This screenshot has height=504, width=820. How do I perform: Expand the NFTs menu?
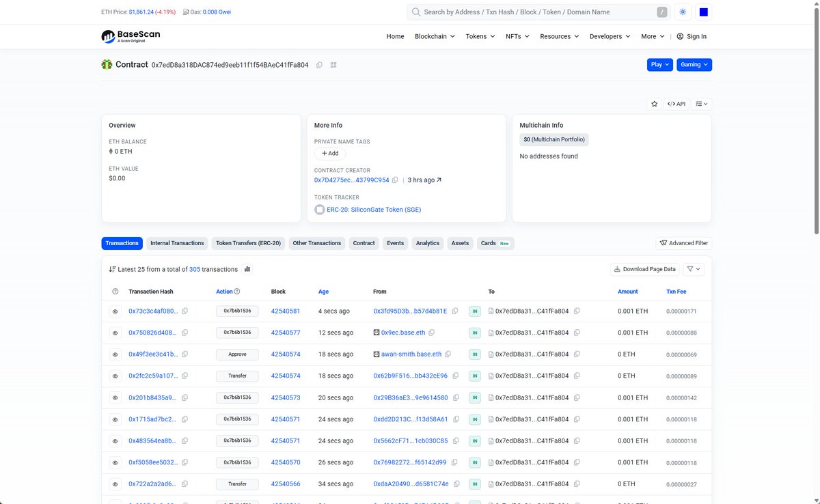(x=517, y=36)
